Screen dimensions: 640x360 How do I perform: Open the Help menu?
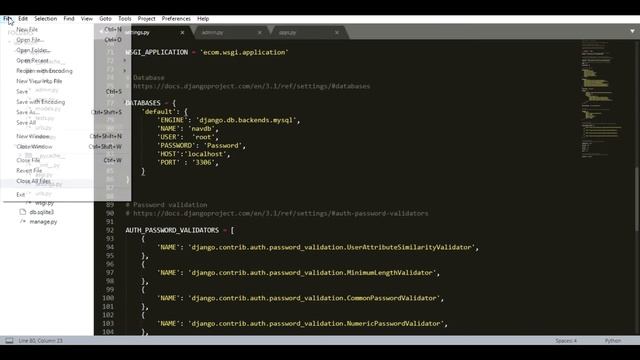point(203,19)
